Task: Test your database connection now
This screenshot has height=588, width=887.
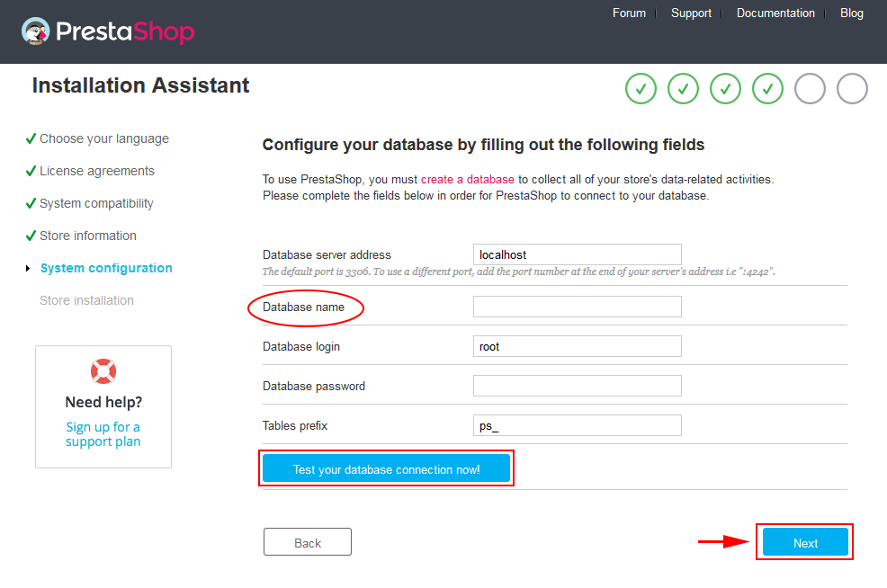Action: (386, 468)
